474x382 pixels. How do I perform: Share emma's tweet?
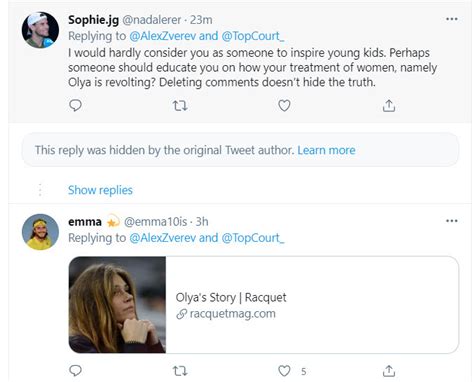click(x=389, y=370)
